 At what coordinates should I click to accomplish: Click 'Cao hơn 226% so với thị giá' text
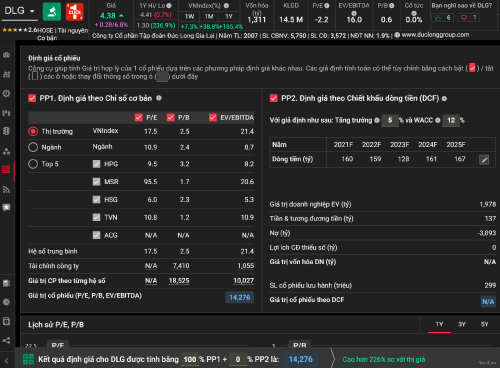click(x=384, y=359)
